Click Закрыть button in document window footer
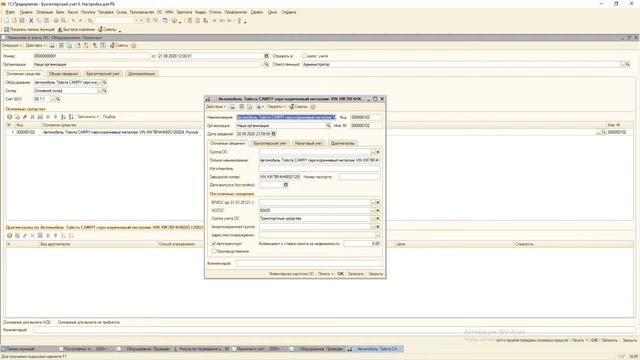This screenshot has width=640, height=360. coord(629,340)
